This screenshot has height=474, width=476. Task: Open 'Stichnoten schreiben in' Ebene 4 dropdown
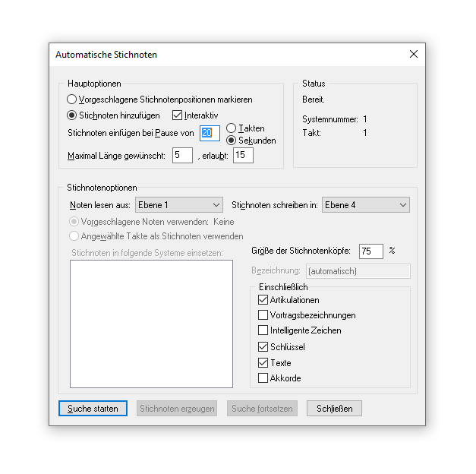coord(366,205)
